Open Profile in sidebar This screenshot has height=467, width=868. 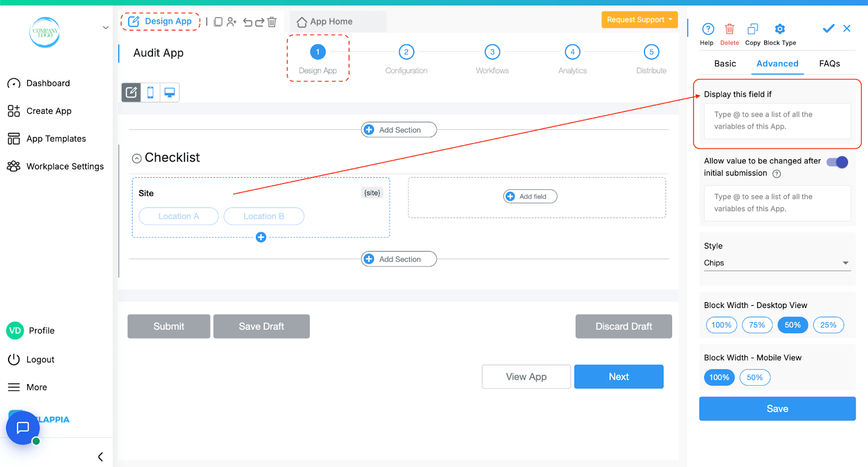tap(31, 330)
